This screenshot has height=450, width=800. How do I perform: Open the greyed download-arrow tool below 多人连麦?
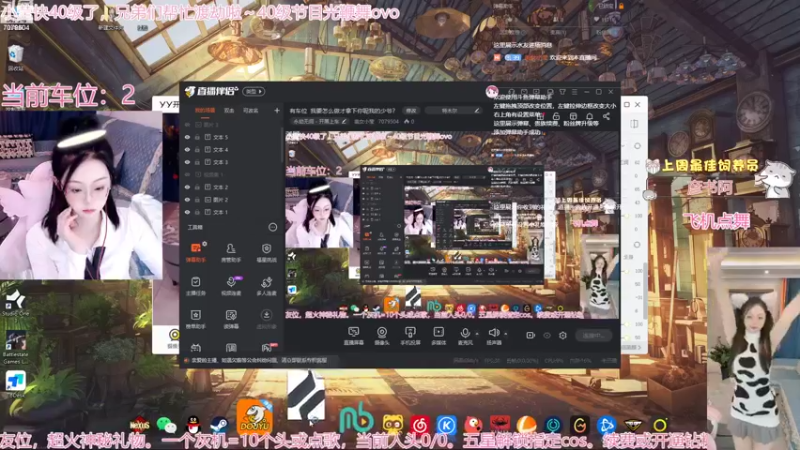[266, 319]
